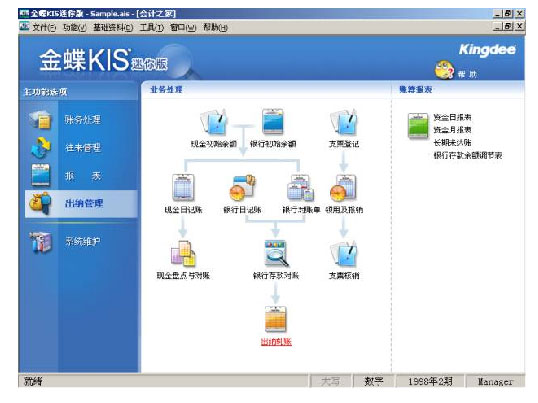The image size is (538, 403).
Task: Open the 银行存款余额调节表 report link
Action: click(468, 155)
